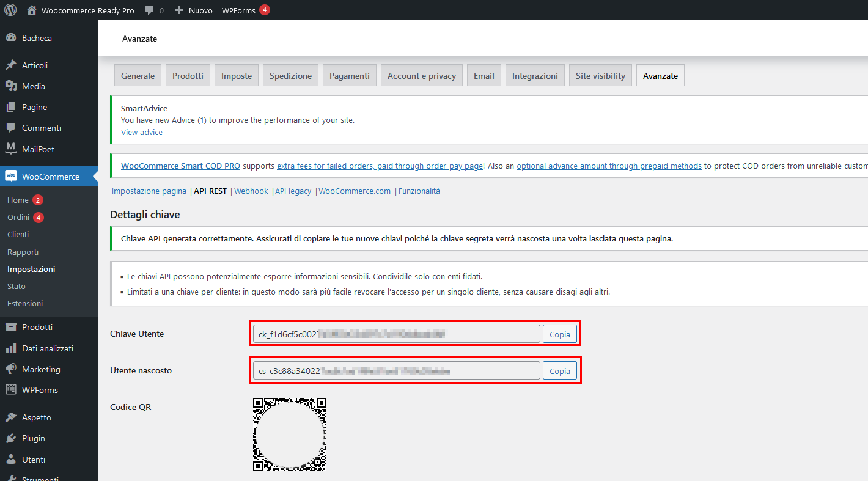Open the Funzionalità sub-section link
This screenshot has width=868, height=481.
(x=419, y=191)
